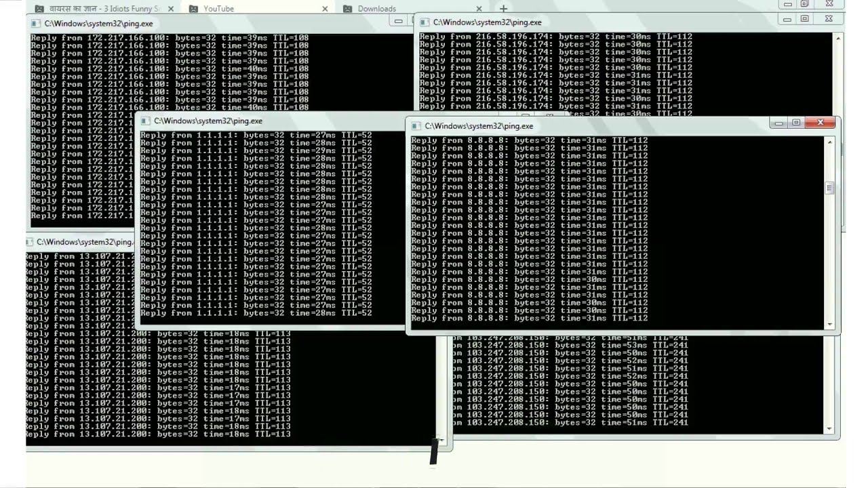This screenshot has width=868, height=488.
Task: Click last reply line in 8.8.8.8 window
Action: [530, 319]
